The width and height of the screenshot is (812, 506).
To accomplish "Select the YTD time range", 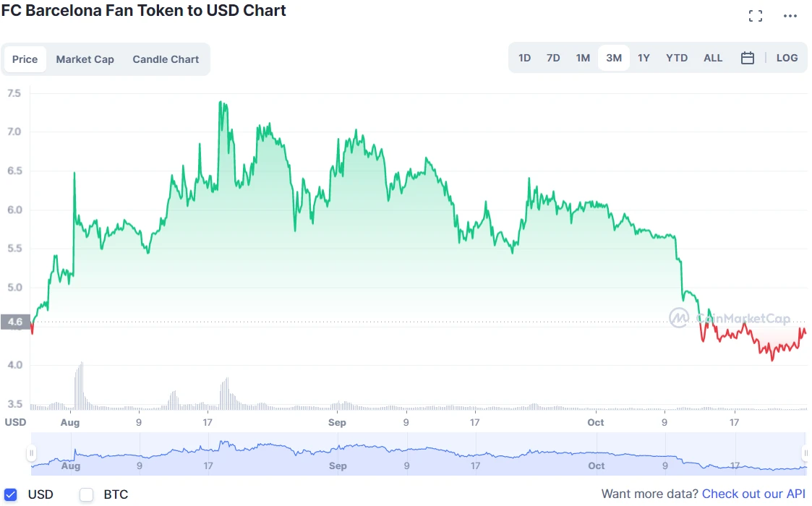I will pyautogui.click(x=676, y=58).
